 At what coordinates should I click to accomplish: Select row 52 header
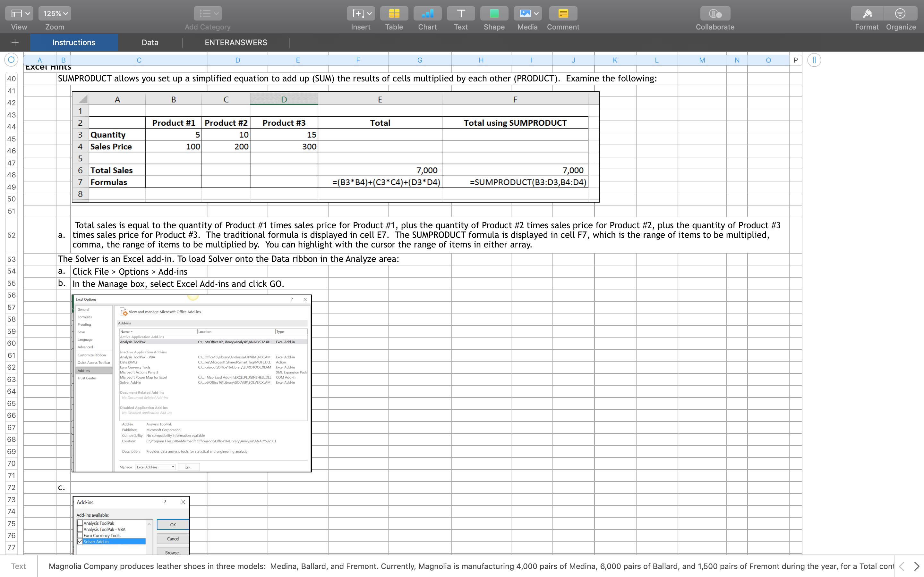[x=12, y=235]
